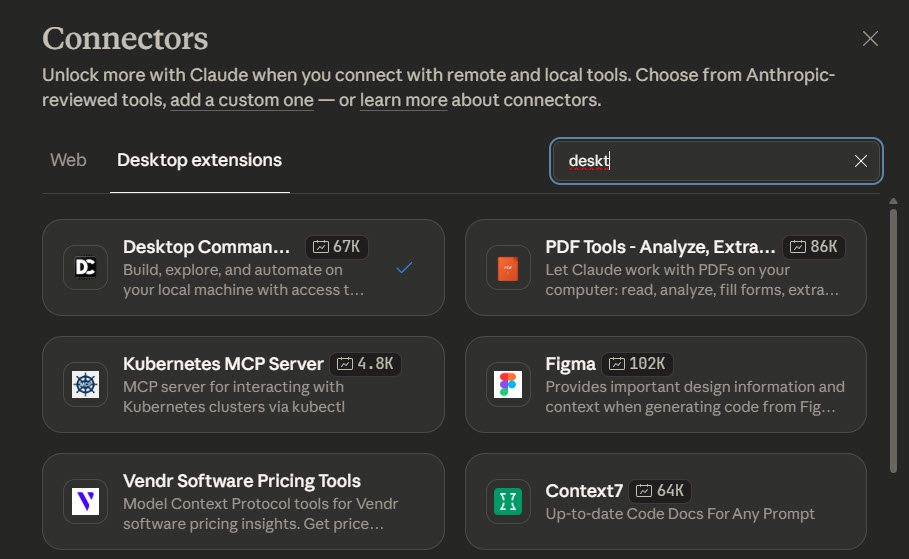Click the Kubernetes helm wheel icon
The image size is (909, 559).
[86, 385]
